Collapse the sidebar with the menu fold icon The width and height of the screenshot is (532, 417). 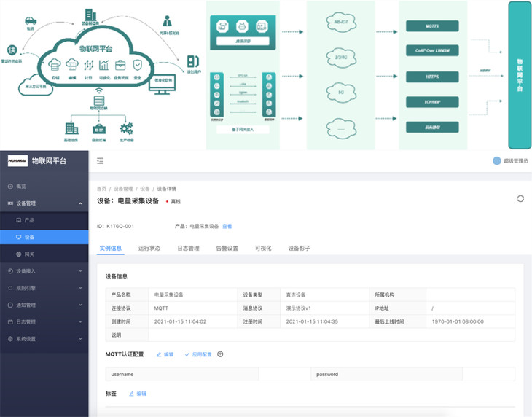pos(100,160)
